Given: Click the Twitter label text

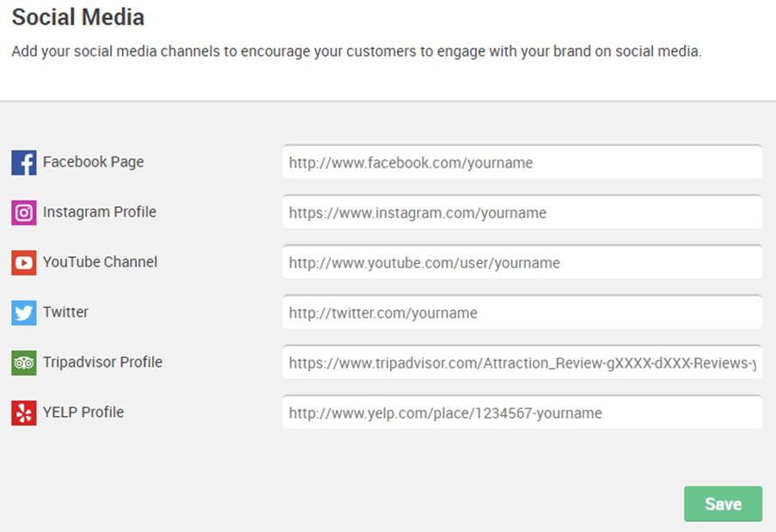Looking at the screenshot, I should click(66, 312).
